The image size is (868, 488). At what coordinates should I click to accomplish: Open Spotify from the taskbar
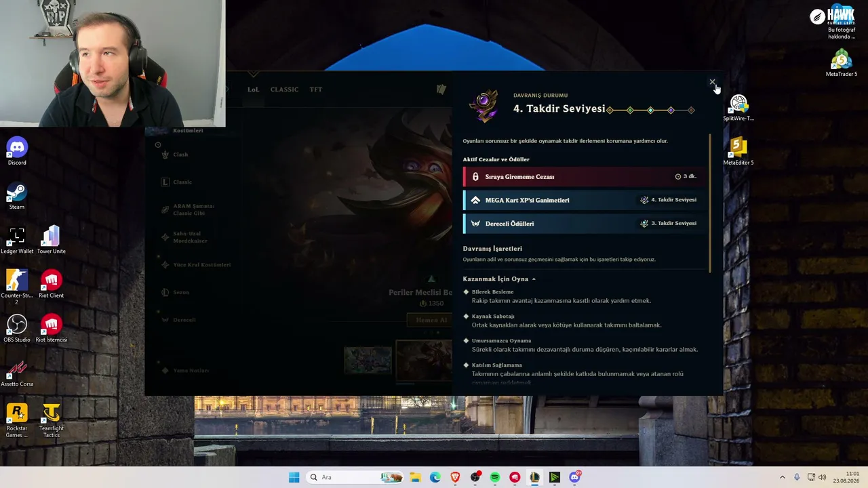pyautogui.click(x=495, y=477)
